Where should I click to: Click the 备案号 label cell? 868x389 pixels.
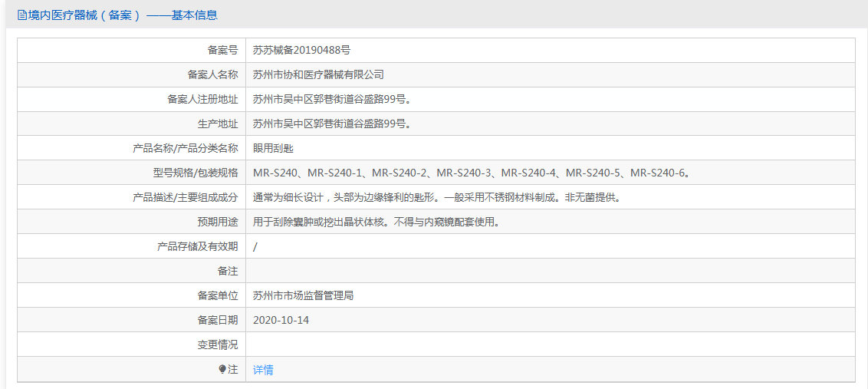[x=132, y=50]
